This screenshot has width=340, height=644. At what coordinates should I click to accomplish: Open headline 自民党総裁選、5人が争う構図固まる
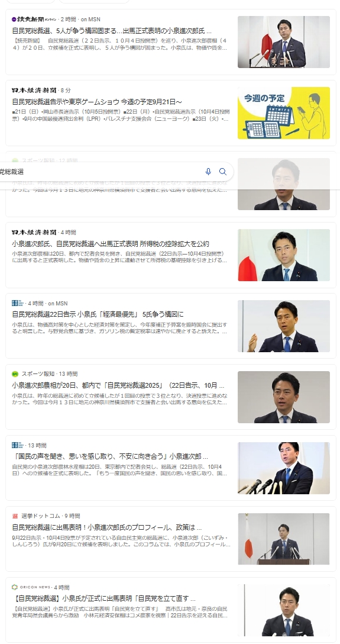112,31
